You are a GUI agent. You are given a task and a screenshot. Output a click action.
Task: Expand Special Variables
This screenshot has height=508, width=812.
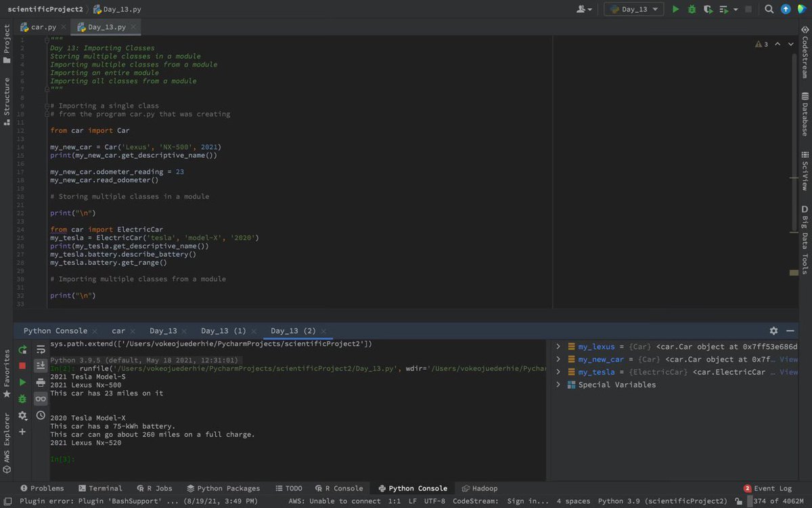[x=558, y=385]
